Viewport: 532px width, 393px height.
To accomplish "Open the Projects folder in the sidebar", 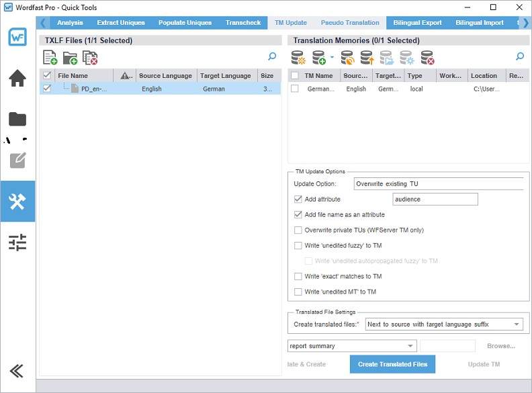I will [17, 119].
